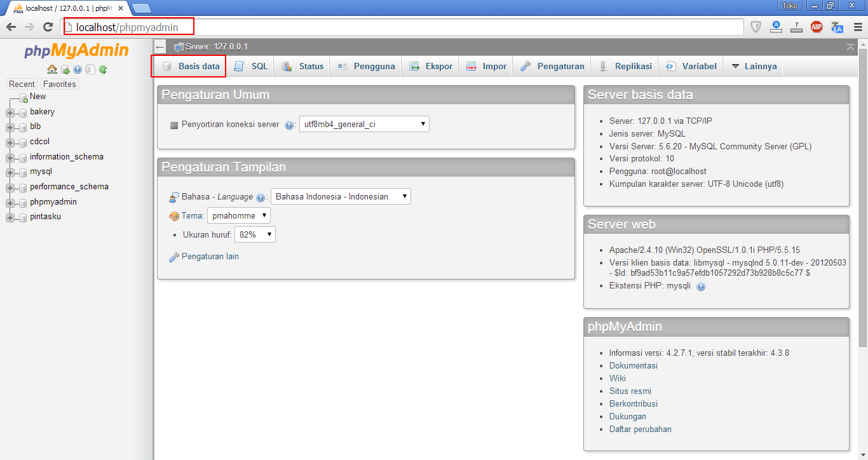
Task: Click the new database icon beside New
Action: [23, 97]
